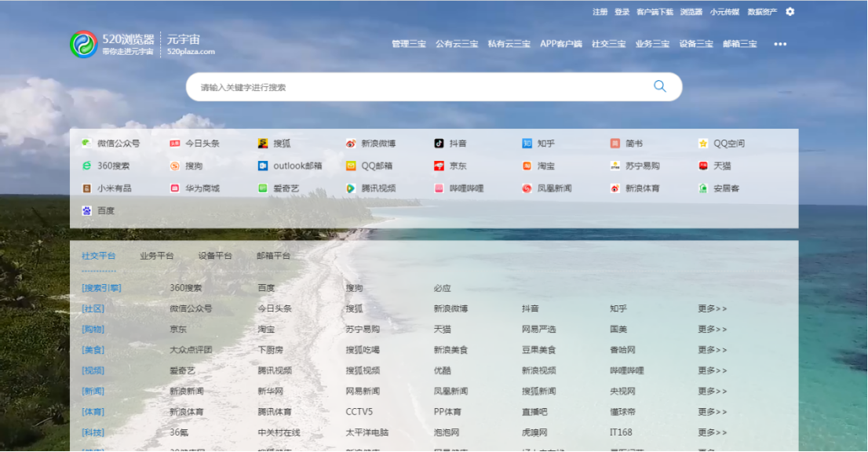Click the outlook邮箱 shortcut icon
The height and width of the screenshot is (452, 868).
click(263, 166)
